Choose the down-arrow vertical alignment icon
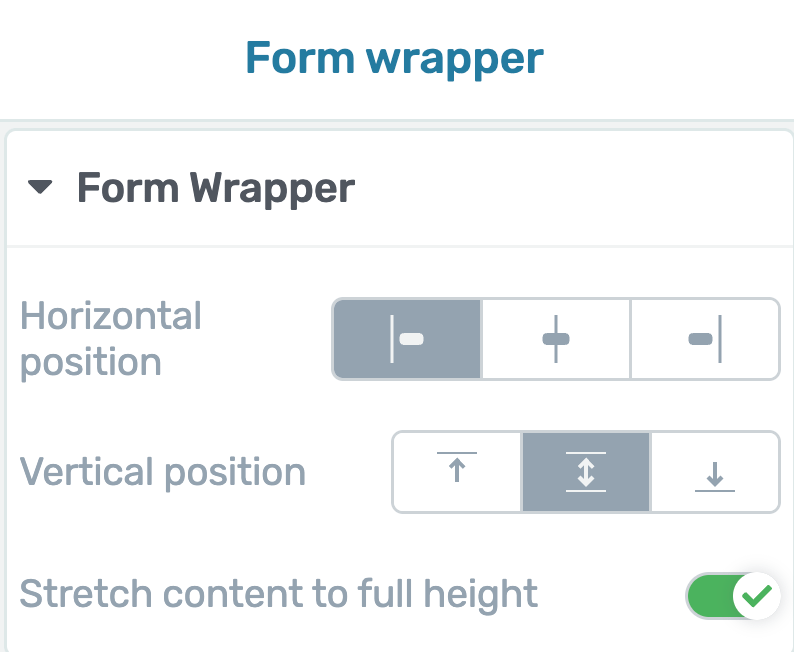 [715, 476]
